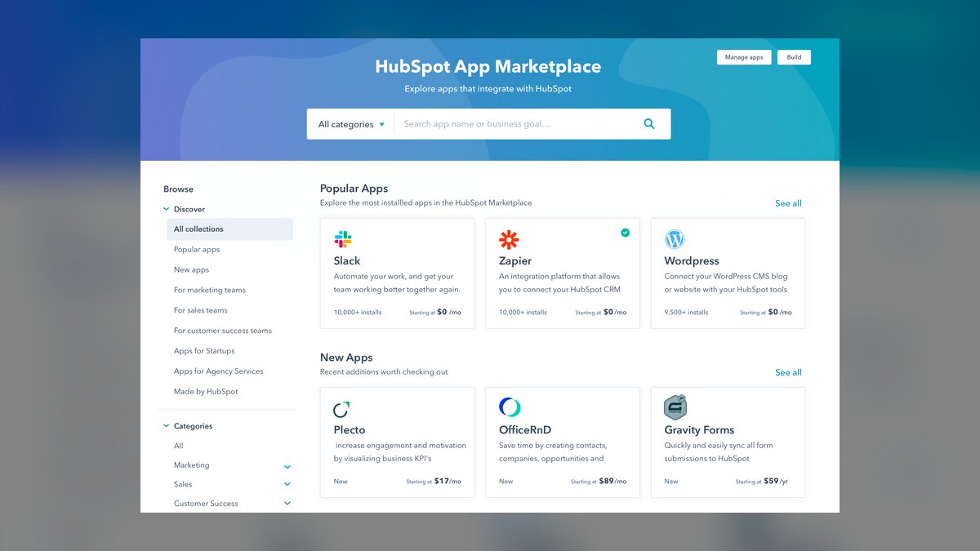Open For marketing teams collection
Screen dimensions: 980x551
(x=210, y=291)
